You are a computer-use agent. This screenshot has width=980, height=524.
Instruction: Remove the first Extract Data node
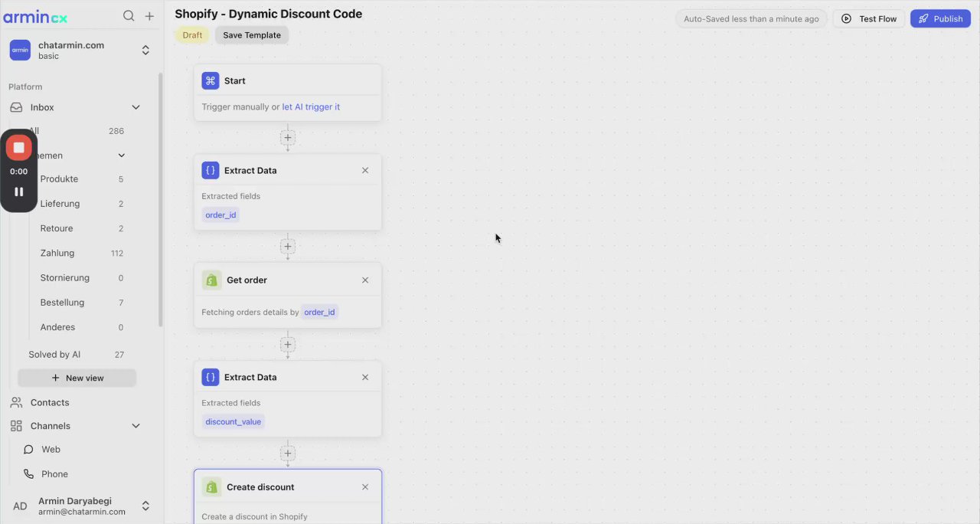[x=365, y=170]
